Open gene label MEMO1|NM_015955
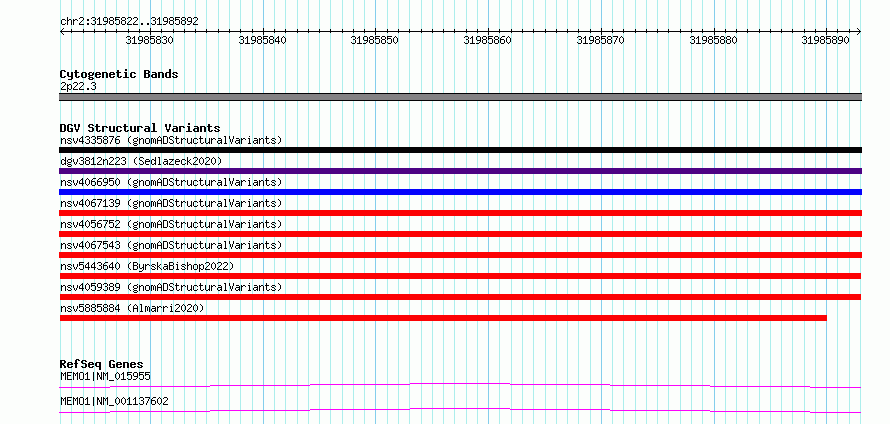This screenshot has width=890, height=424. (105, 376)
